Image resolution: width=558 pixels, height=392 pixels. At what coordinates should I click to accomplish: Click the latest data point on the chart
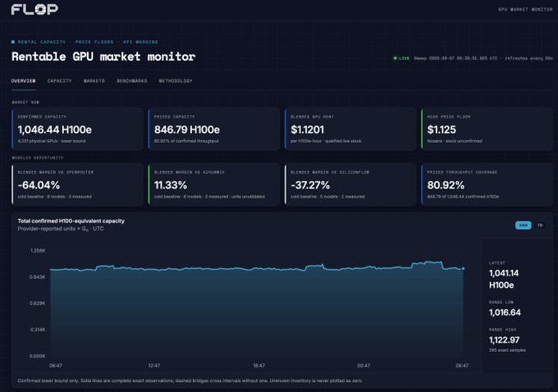click(463, 268)
